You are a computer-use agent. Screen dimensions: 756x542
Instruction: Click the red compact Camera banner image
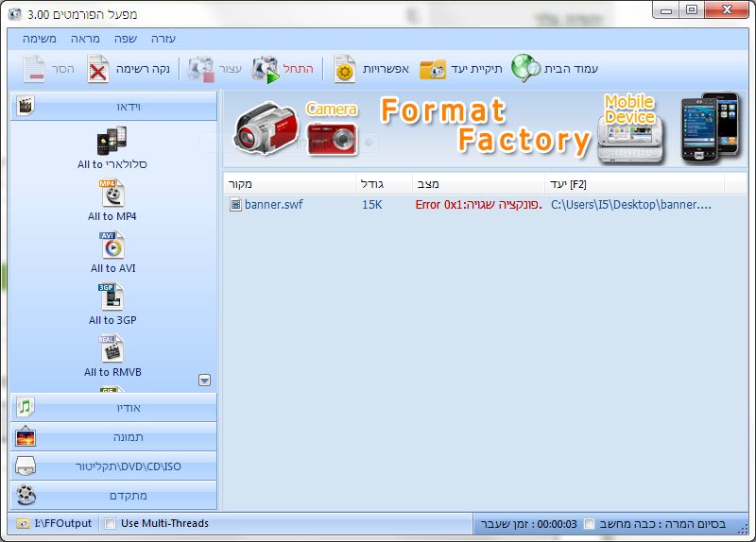coord(333,139)
